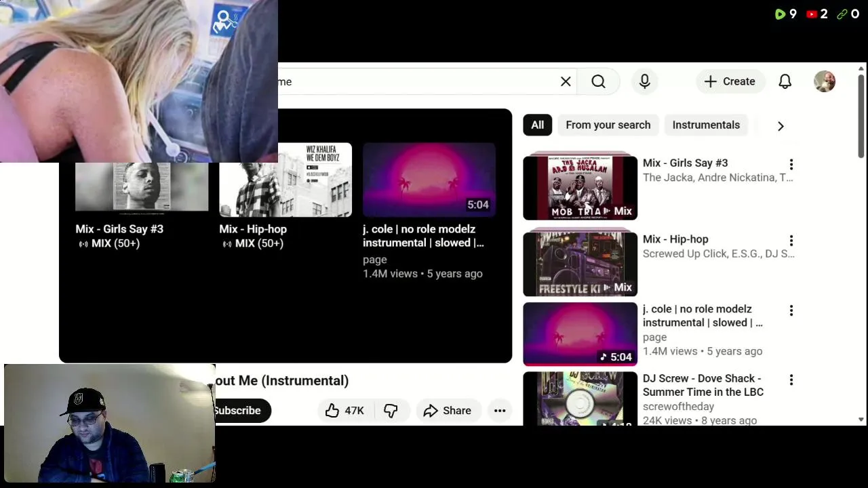Open Mix - Hip-hop sidebar thumbnail
Screen dimensions: 868x488
pos(580,263)
